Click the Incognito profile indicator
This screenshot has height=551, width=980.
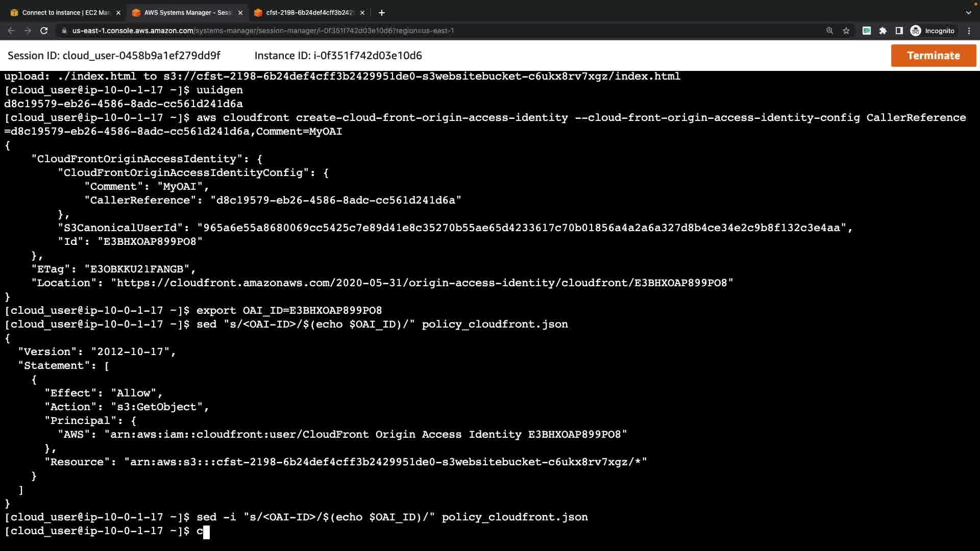(933, 31)
